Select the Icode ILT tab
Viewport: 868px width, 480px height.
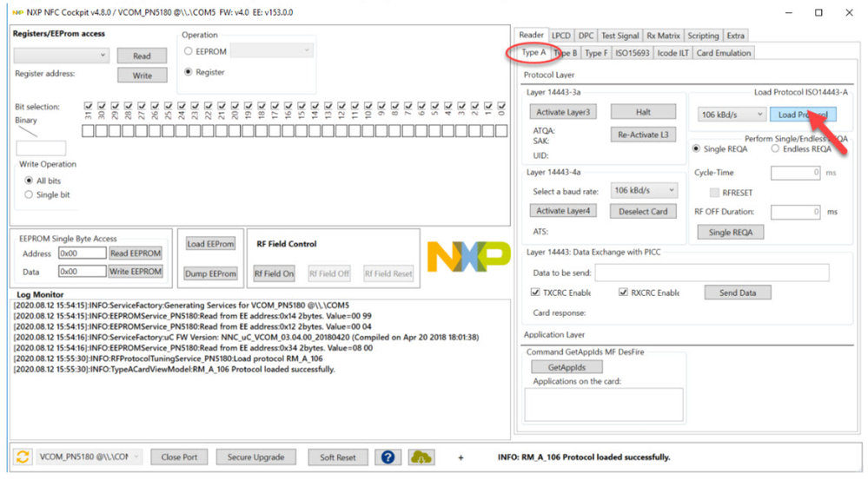tap(673, 53)
